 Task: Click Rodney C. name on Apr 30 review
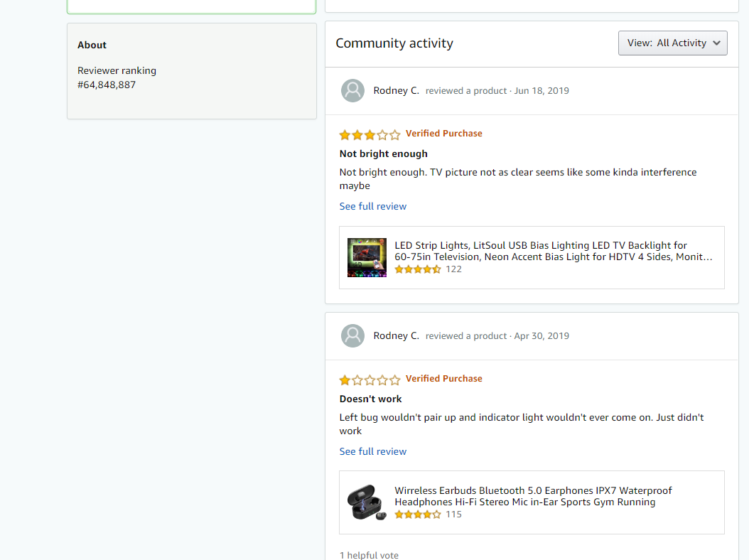click(396, 335)
